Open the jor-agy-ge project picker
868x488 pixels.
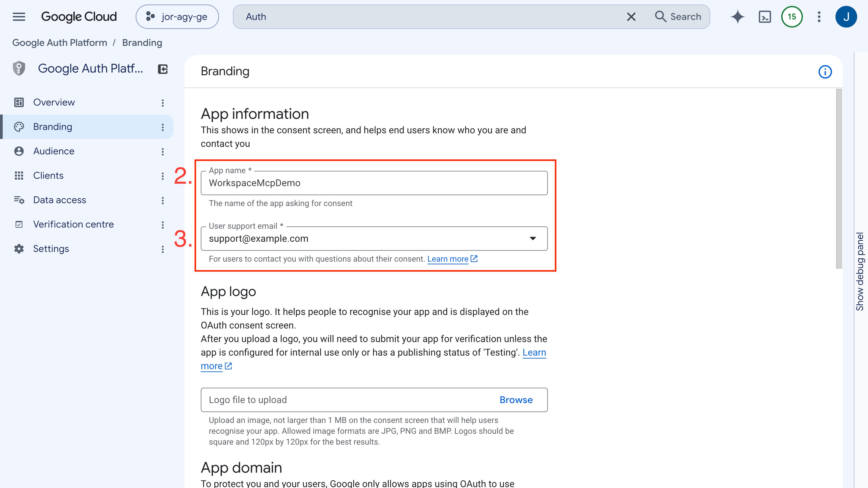coord(177,16)
